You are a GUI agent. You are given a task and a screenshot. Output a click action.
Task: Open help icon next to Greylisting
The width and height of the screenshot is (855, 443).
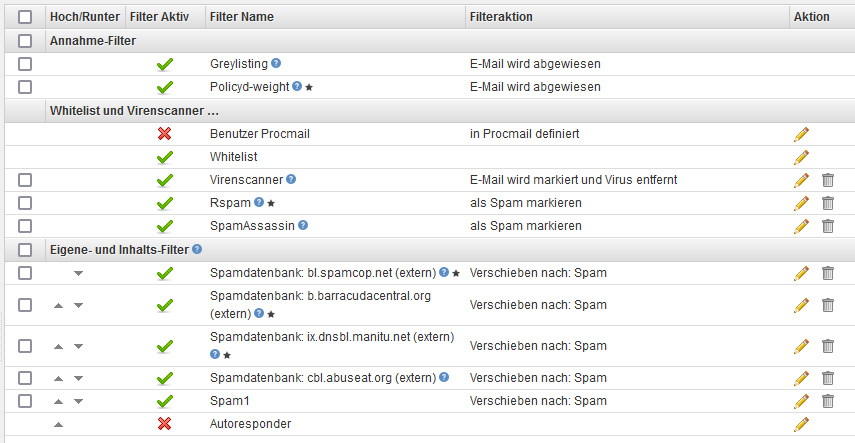click(277, 64)
